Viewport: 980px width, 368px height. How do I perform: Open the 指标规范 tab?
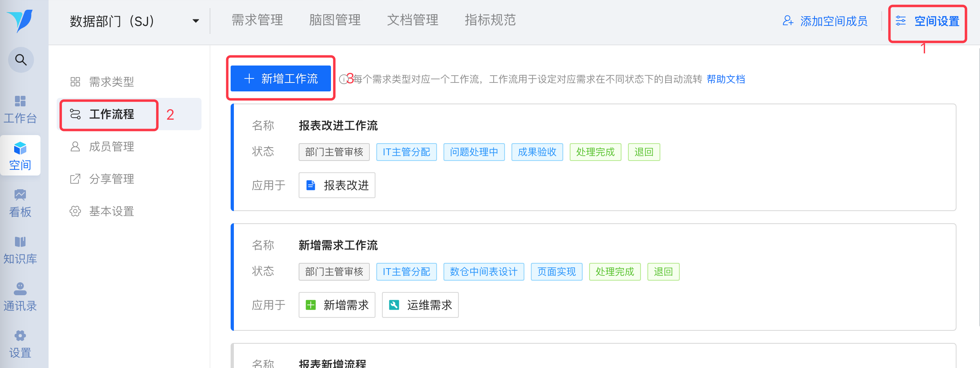point(490,20)
